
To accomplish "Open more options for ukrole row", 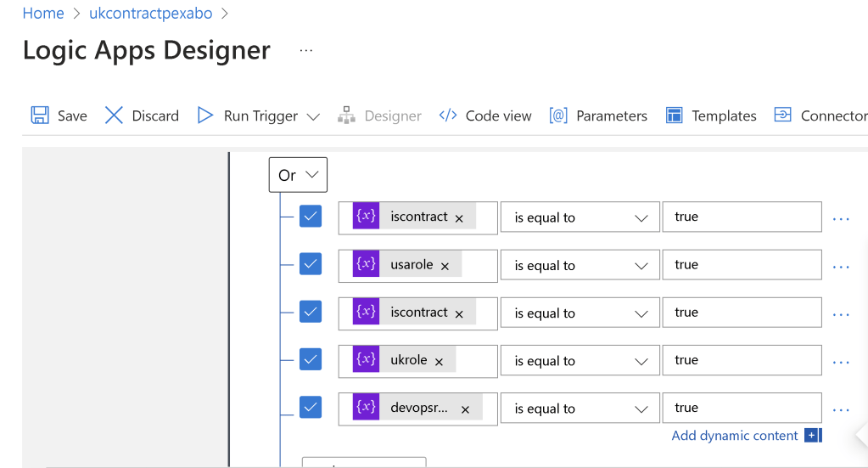I will click(841, 362).
